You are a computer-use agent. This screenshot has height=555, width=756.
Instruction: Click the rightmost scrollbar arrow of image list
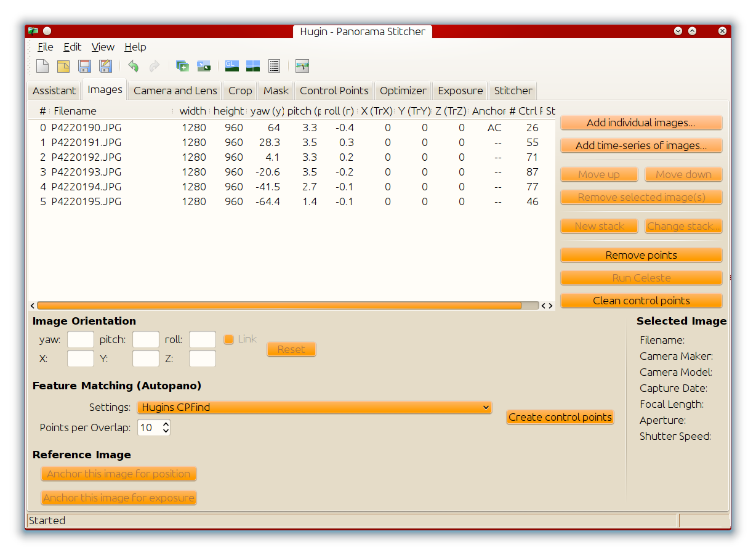pyautogui.click(x=550, y=306)
